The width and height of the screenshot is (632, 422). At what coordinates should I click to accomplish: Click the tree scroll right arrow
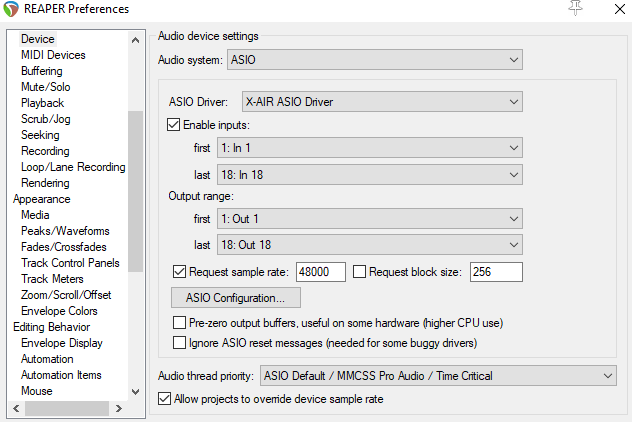coord(118,408)
